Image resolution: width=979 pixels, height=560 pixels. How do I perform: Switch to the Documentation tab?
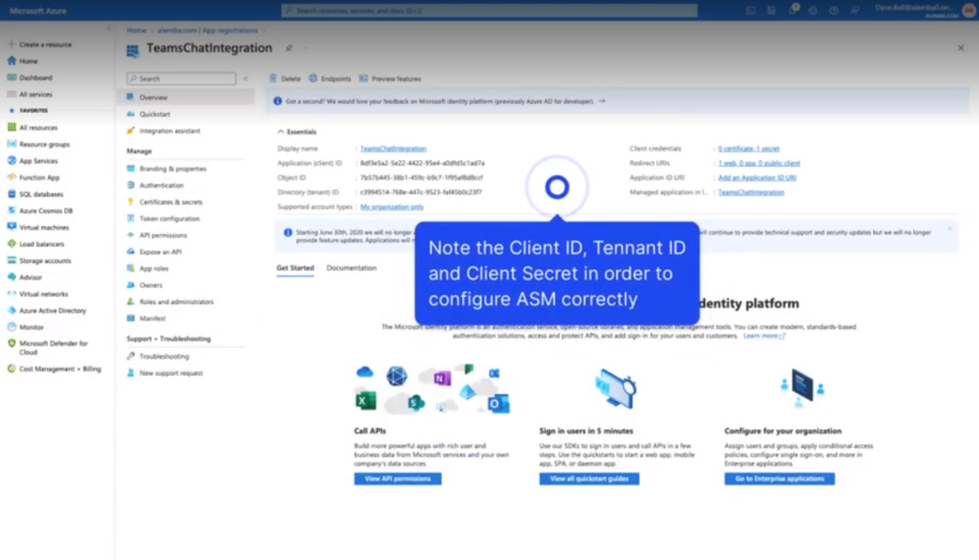click(351, 268)
